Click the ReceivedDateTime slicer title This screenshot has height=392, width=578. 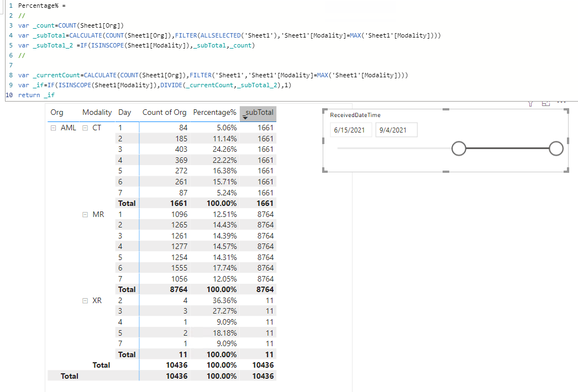tap(355, 115)
